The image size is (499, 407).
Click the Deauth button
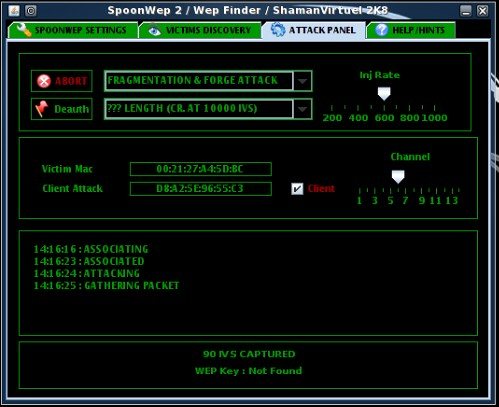pyautogui.click(x=62, y=109)
